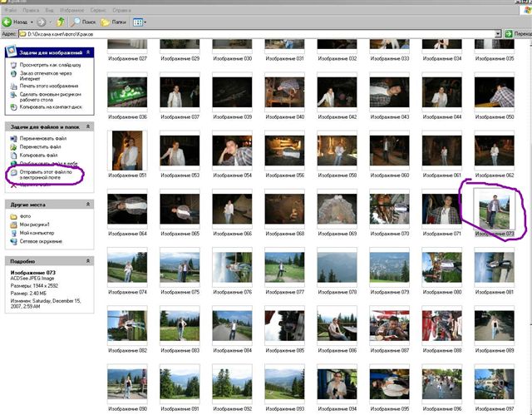Screen dimensions: 532x415
Task: Open the фото folder link
Action: [x=25, y=216]
